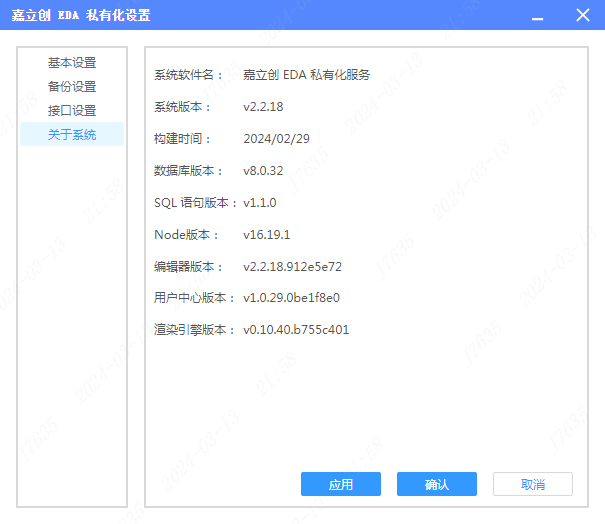The width and height of the screenshot is (605, 524).
Task: Click the system name value 嘉立创 EDA 私有化服务
Action: 306,75
